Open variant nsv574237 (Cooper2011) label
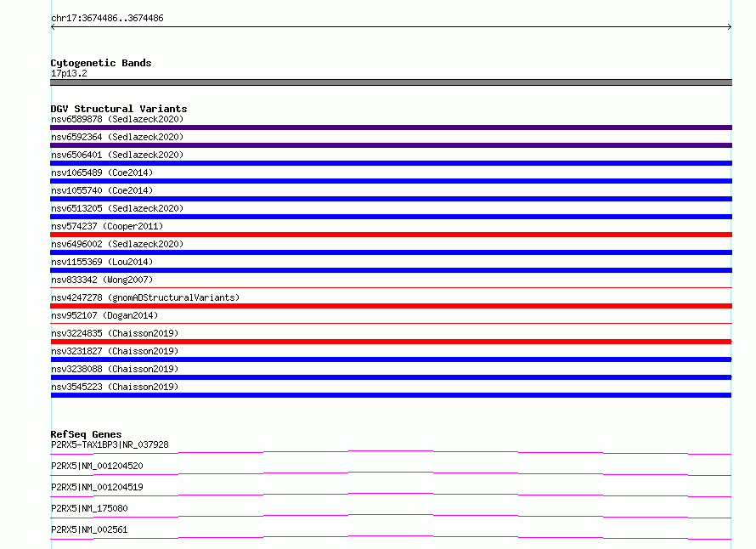Image resolution: width=756 pixels, height=549 pixels. click(107, 226)
